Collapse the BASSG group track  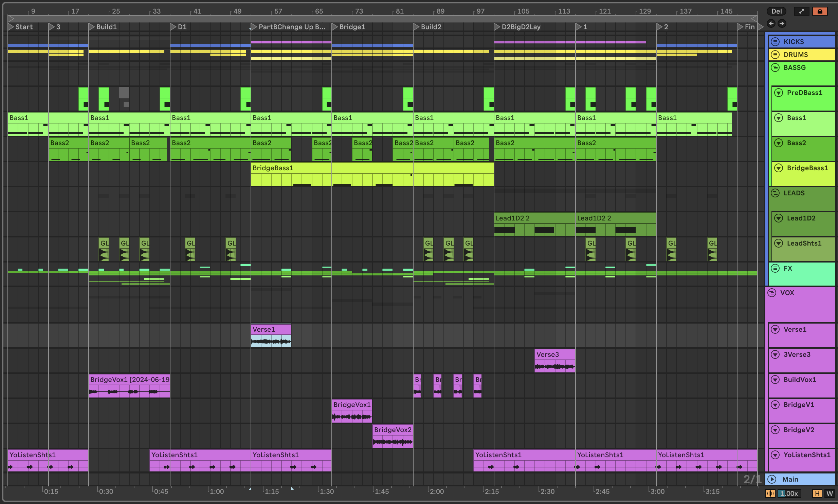point(775,67)
